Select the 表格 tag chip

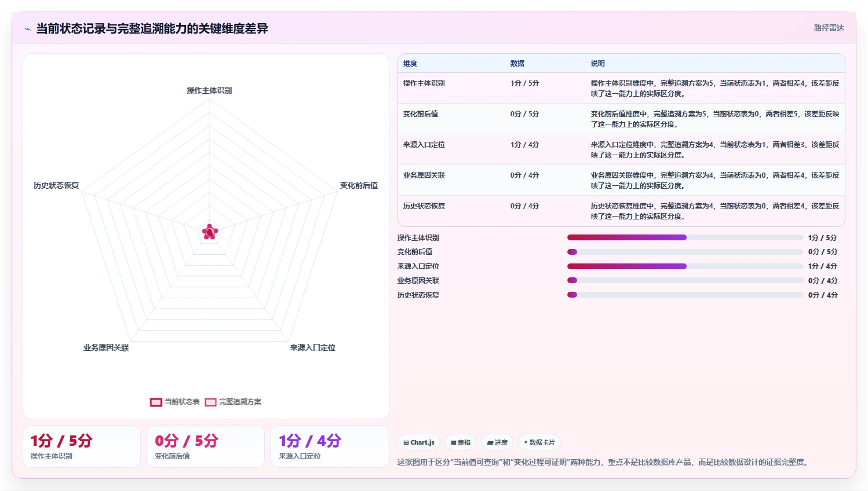pos(461,442)
